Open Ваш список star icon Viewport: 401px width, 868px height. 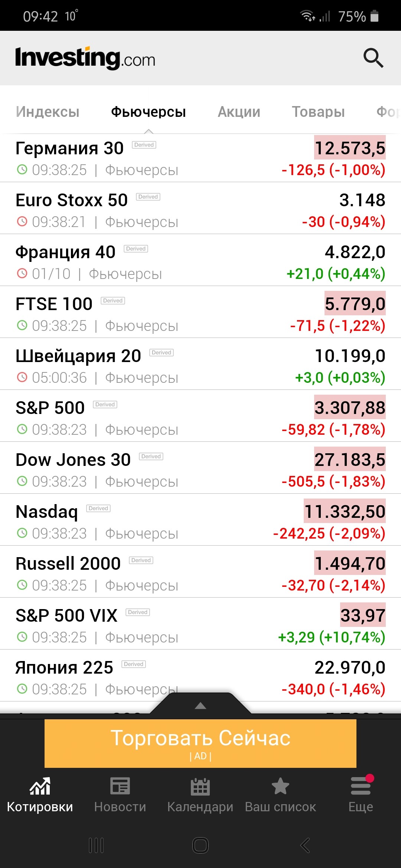pos(280,786)
